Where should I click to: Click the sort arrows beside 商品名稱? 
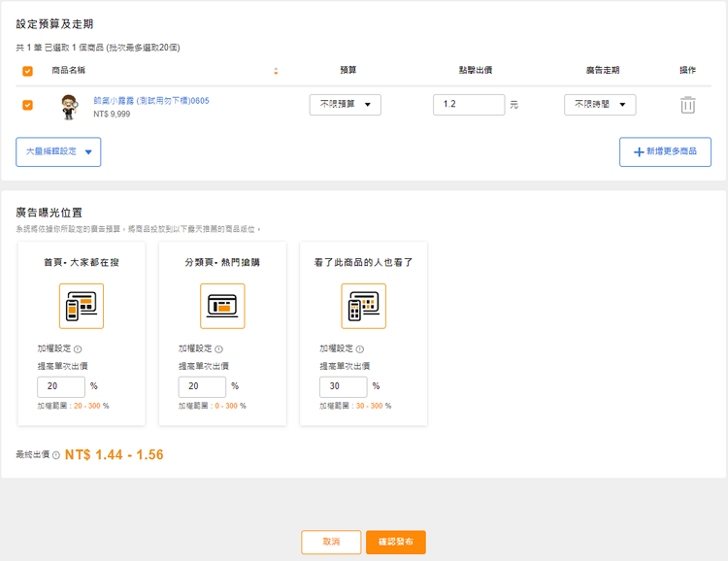[x=276, y=71]
